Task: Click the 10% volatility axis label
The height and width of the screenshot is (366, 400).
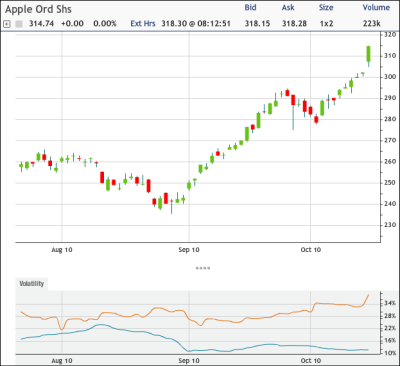Action: (390, 353)
